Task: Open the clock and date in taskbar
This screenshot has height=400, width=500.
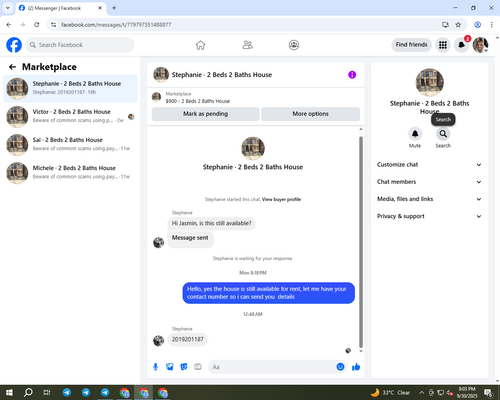Action: (467, 393)
